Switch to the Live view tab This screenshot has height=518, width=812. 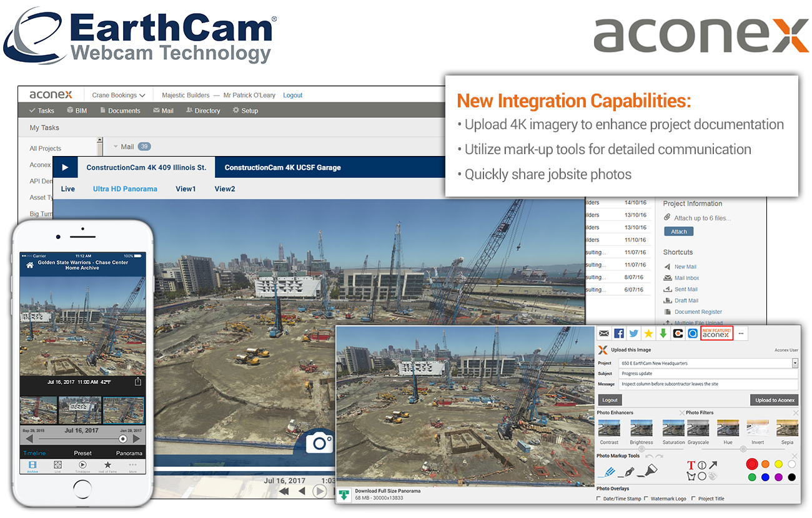[68, 188]
